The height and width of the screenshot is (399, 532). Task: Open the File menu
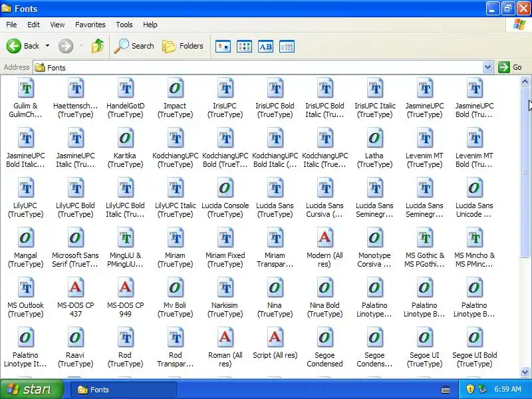[11, 25]
